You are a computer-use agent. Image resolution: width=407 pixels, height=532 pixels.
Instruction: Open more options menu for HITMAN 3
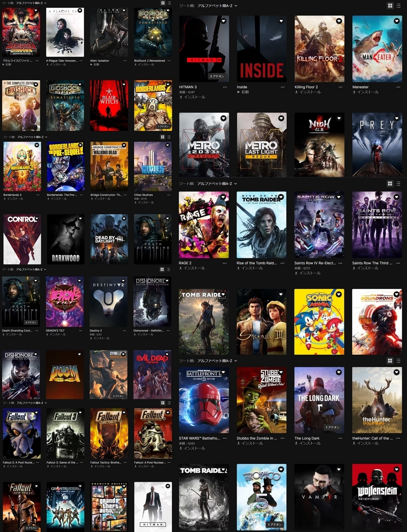point(225,87)
